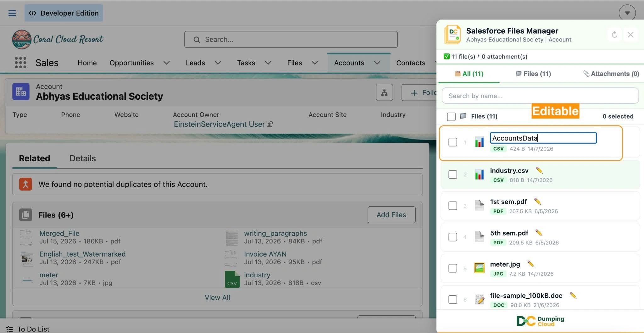Edit name of industry.csv with pencil icon
Image resolution: width=644 pixels, height=333 pixels.
coord(539,170)
